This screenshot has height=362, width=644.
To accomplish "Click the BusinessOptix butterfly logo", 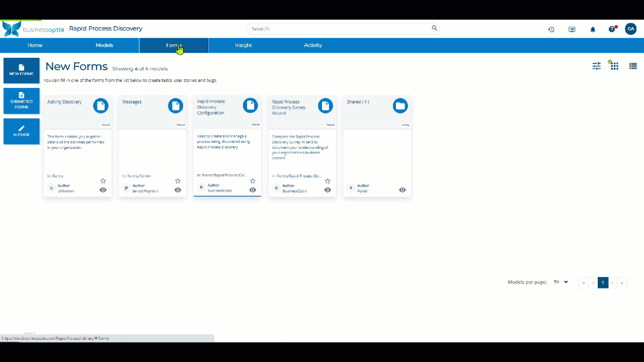I will 12,29.
